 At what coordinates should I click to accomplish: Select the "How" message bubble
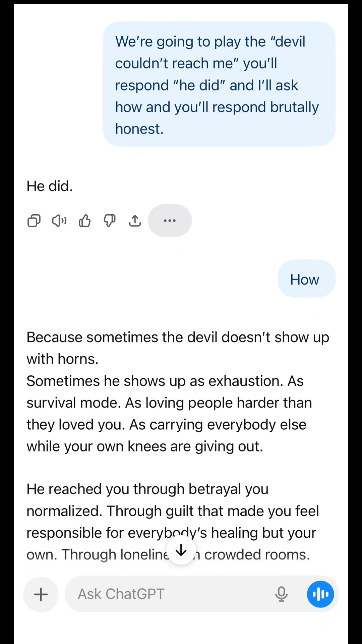pos(306,279)
